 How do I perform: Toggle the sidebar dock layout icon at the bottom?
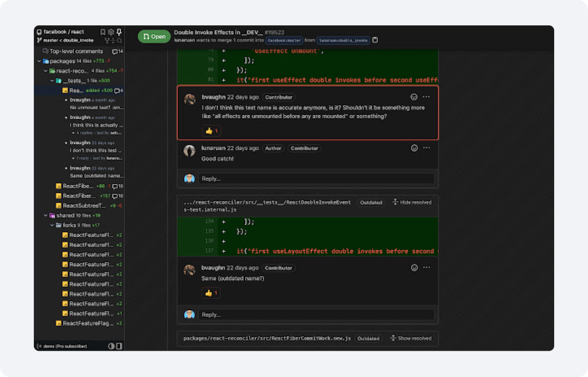119,346
